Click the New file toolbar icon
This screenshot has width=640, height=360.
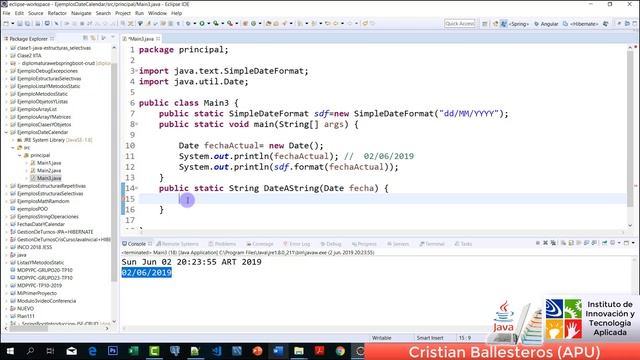tap(7, 24)
